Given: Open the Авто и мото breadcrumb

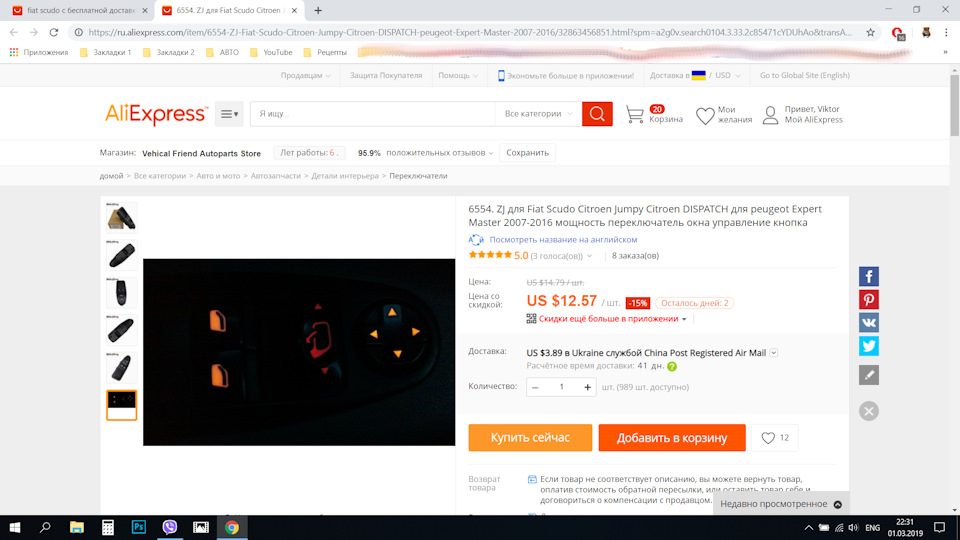Looking at the screenshot, I should 218,176.
